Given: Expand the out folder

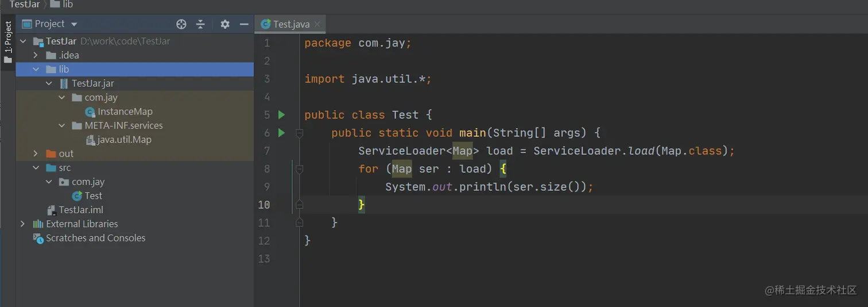Looking at the screenshot, I should [x=36, y=153].
